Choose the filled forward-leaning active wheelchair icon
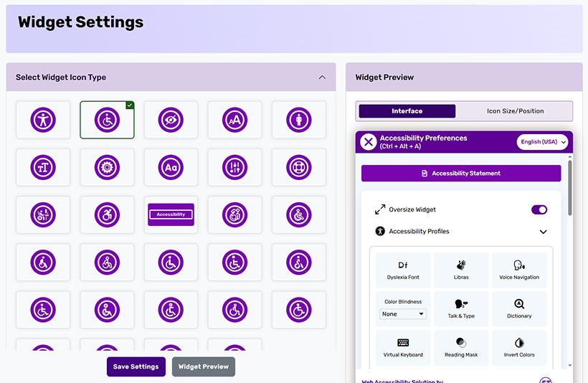This screenshot has width=588, height=383. click(107, 215)
